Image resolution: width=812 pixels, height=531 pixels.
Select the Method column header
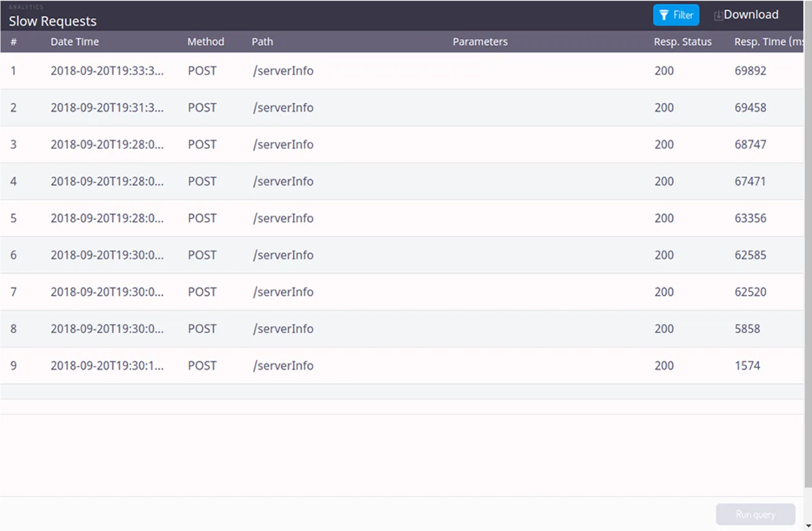206,42
